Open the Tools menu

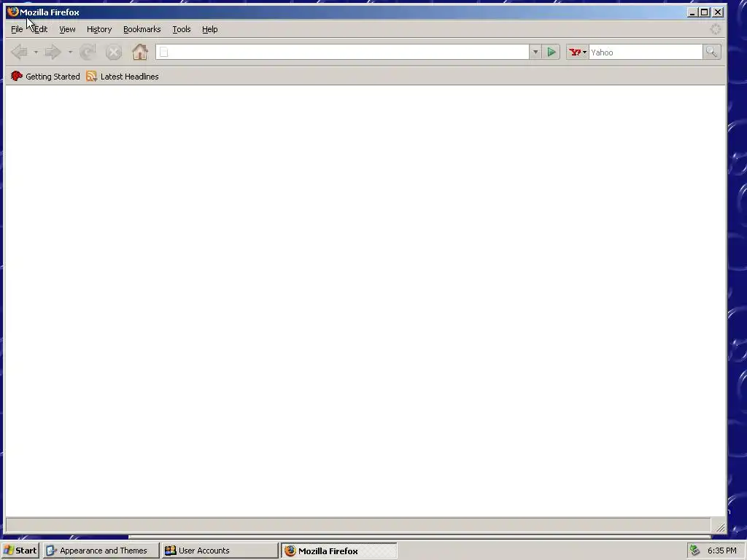point(182,29)
